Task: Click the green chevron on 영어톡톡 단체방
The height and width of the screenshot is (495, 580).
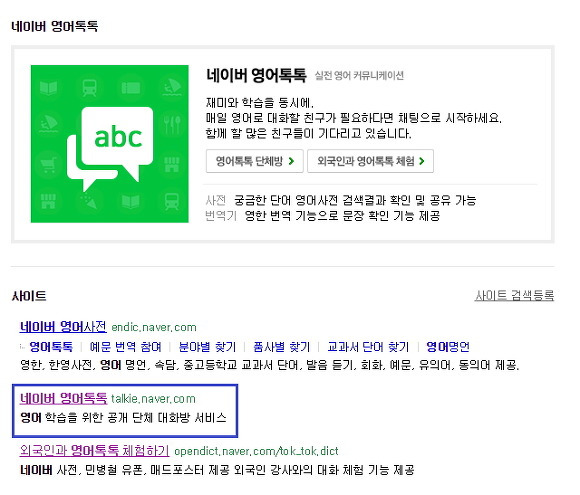Action: pos(291,161)
